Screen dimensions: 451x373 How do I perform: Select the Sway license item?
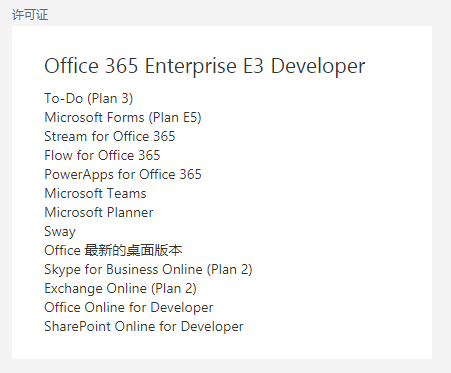(x=60, y=232)
